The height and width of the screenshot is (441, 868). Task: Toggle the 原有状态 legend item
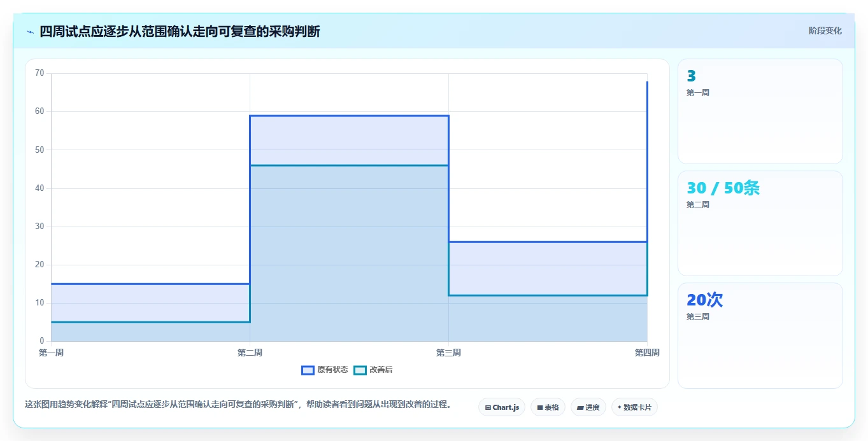(325, 370)
